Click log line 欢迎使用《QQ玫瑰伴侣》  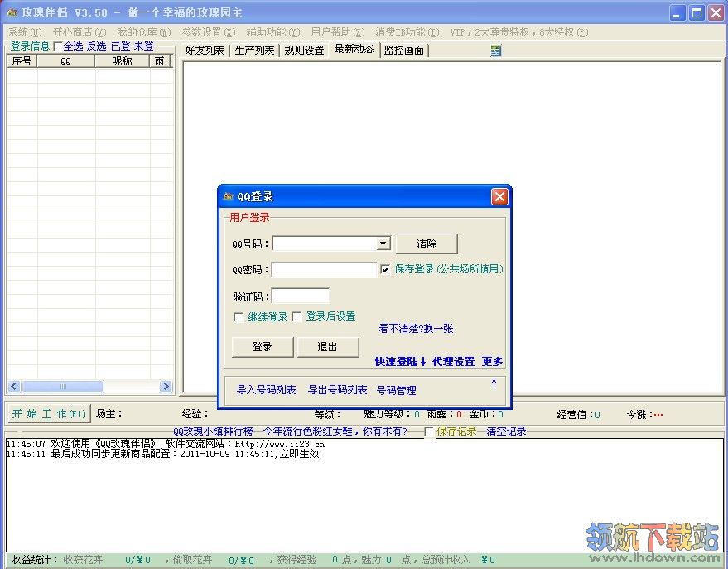click(x=166, y=444)
